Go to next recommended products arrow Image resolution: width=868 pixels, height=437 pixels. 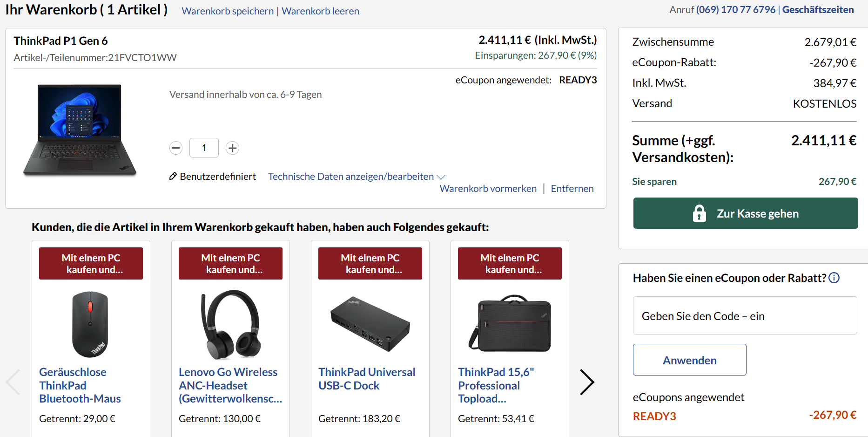click(587, 382)
